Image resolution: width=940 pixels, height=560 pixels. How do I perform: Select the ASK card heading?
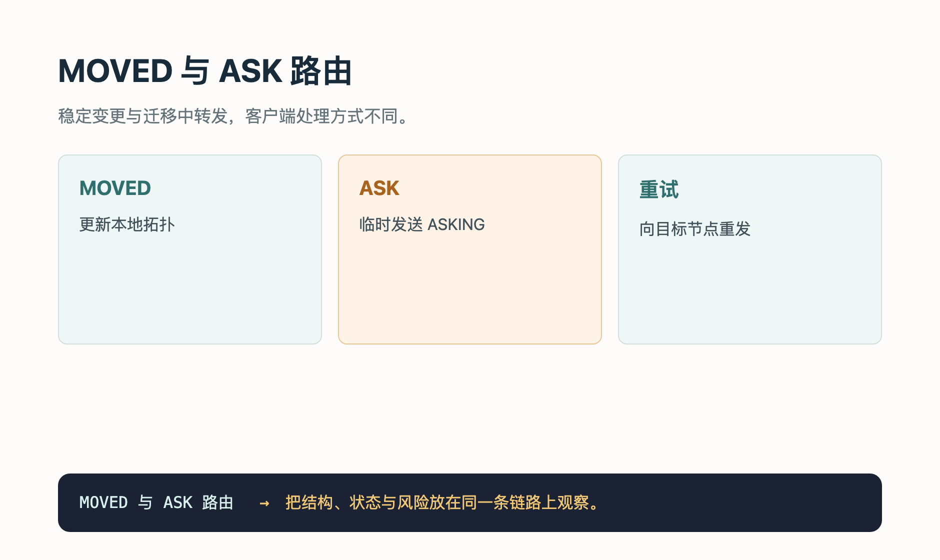(379, 188)
